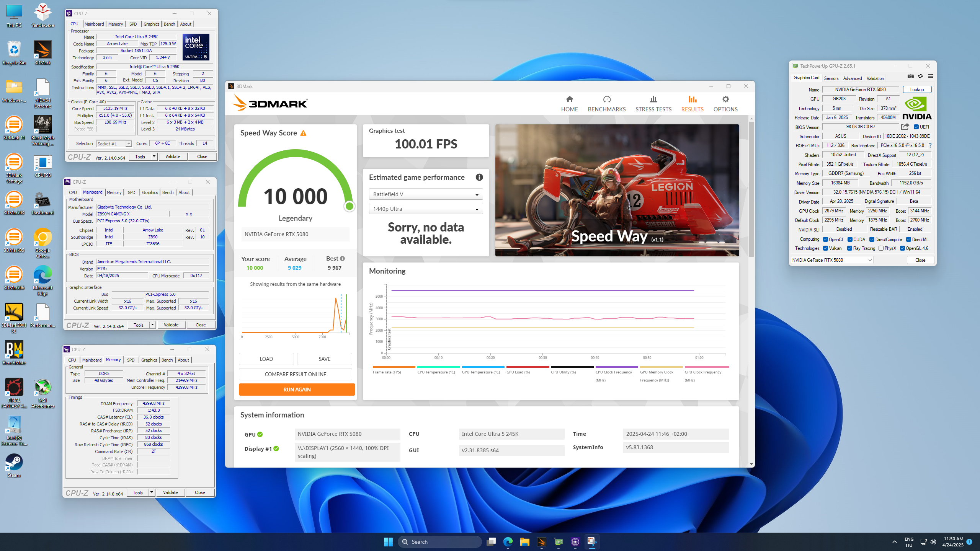This screenshot has height=551, width=980.
Task: Click the Speed Way Score warning icon
Action: (303, 133)
